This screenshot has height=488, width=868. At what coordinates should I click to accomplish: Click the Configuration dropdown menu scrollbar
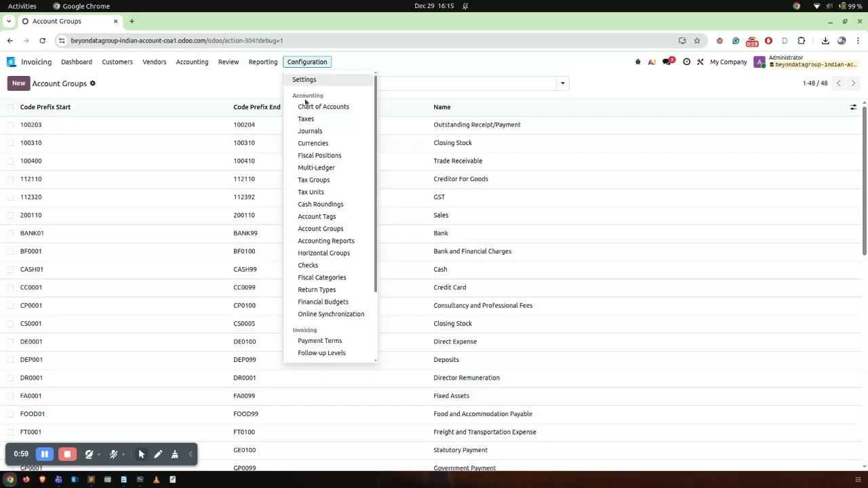[375, 183]
